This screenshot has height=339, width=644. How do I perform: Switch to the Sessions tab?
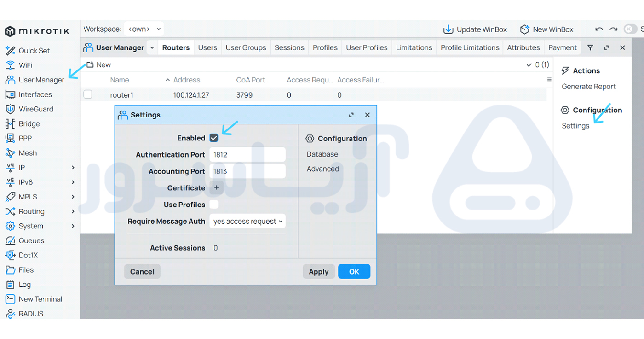[x=289, y=47]
